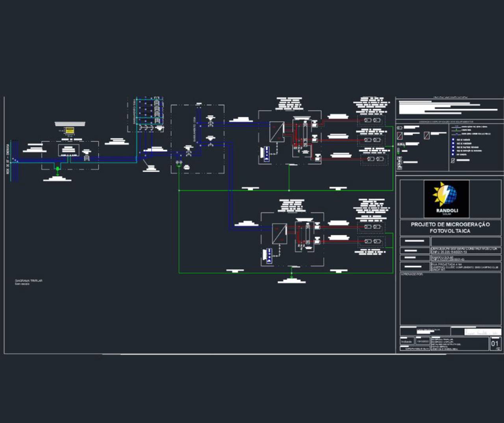
Task: Select the vertical 'REDE DE BT - ENERGISA' label
Action: (7, 162)
